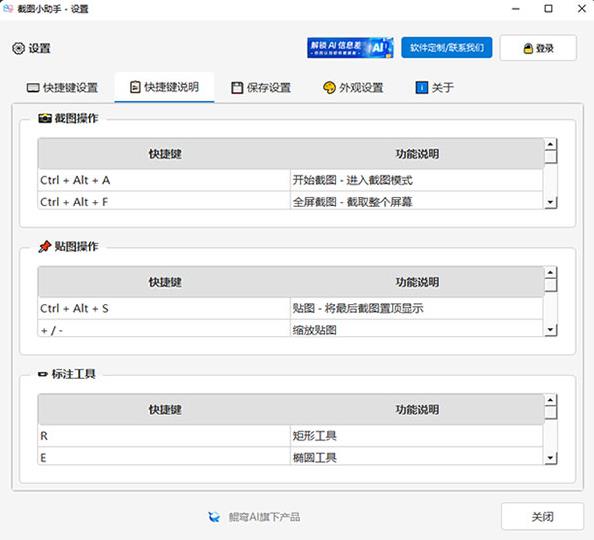Click the camera icon of 截图操作
Screen dimensions: 594x540
pyautogui.click(x=45, y=118)
